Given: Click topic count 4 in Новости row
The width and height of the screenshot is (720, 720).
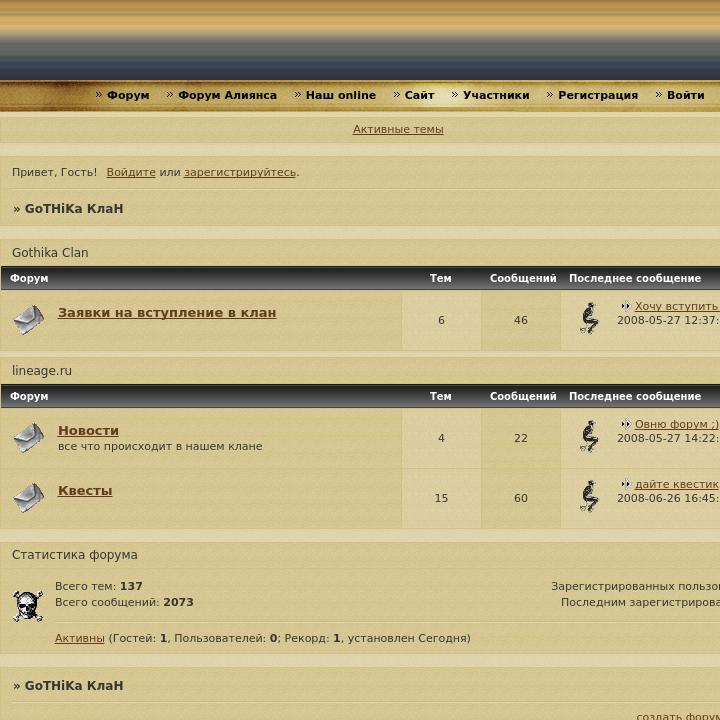Looking at the screenshot, I should (441, 438).
